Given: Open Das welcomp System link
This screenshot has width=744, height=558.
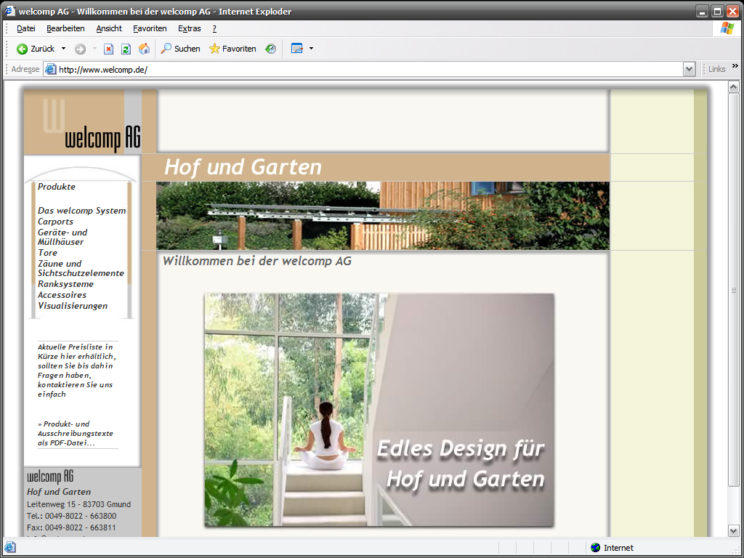Looking at the screenshot, I should tap(82, 210).
